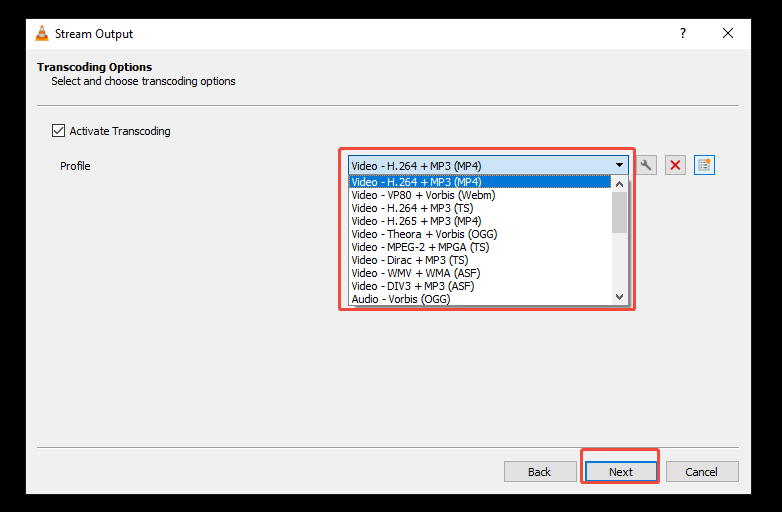This screenshot has height=512, width=782.
Task: Click the Transcoding Options heading
Action: [95, 67]
